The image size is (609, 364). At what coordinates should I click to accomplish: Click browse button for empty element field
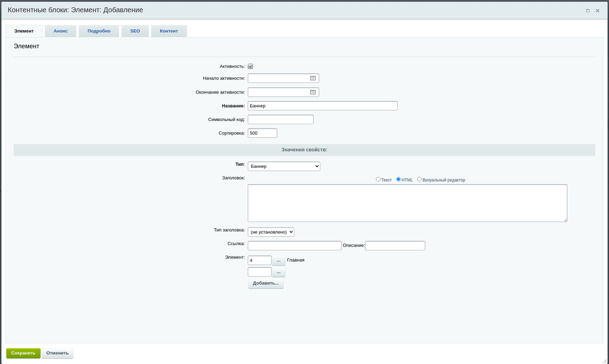click(x=279, y=272)
